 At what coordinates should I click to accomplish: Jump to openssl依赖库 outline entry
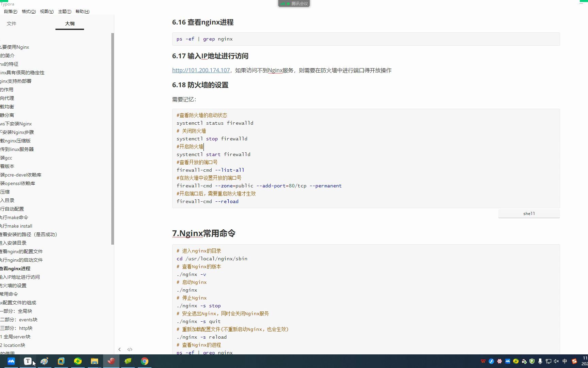pos(18,183)
